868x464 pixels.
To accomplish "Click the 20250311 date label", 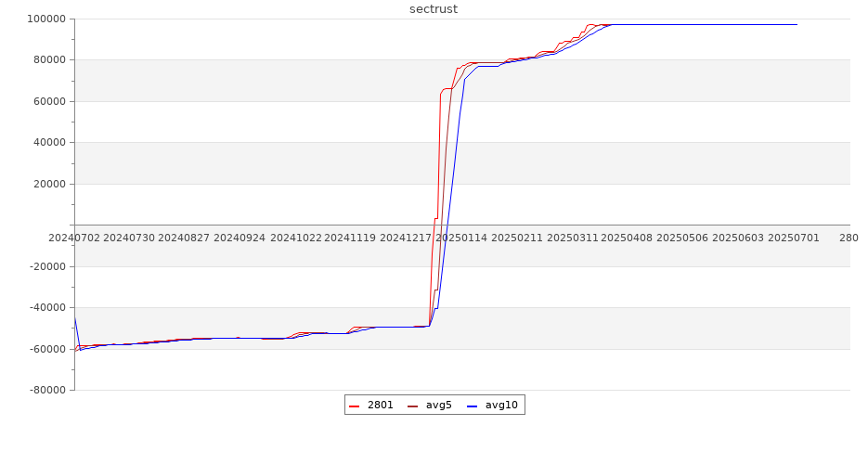I will (x=572, y=238).
